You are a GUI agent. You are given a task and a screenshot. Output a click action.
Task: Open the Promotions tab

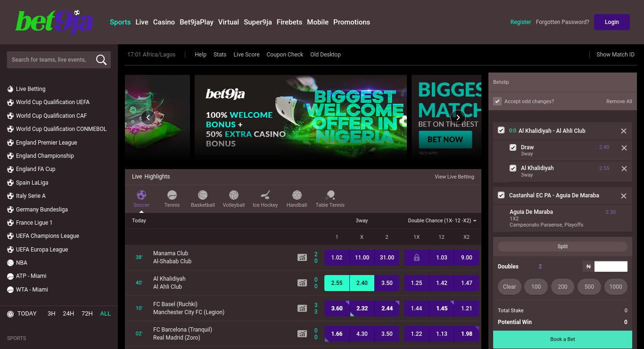click(x=352, y=22)
